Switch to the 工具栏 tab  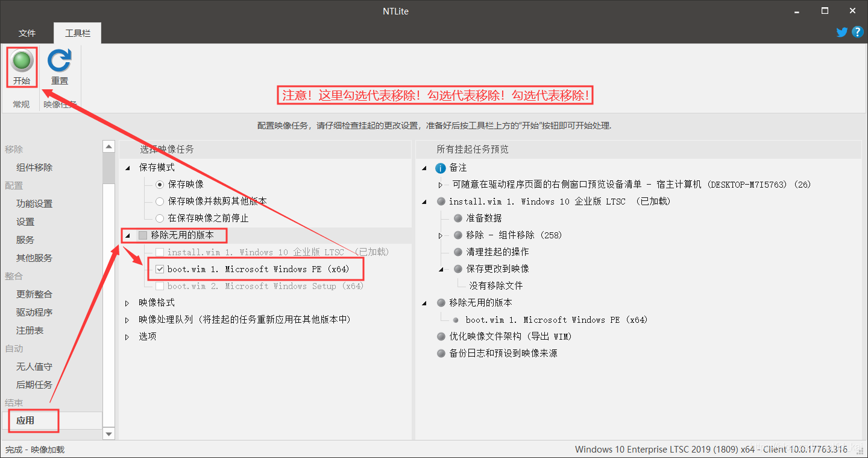(x=78, y=33)
